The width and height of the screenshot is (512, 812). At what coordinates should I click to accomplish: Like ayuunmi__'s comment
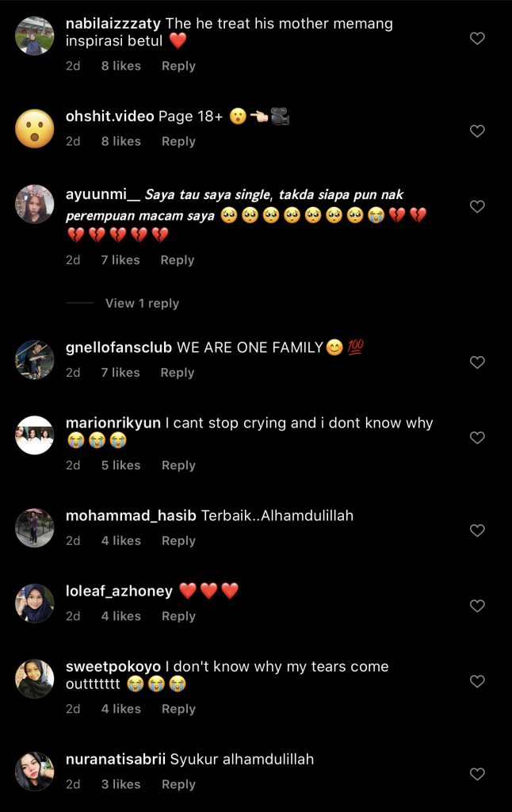tap(477, 206)
